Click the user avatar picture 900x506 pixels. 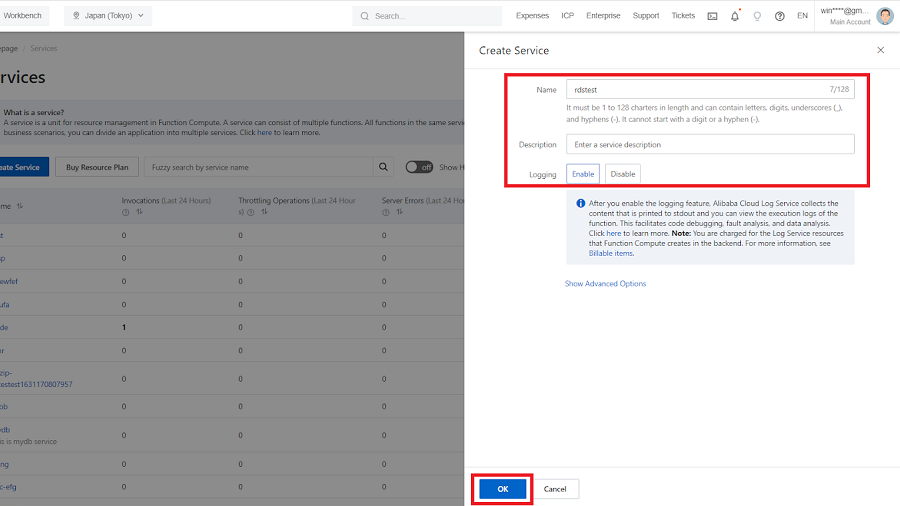click(885, 16)
